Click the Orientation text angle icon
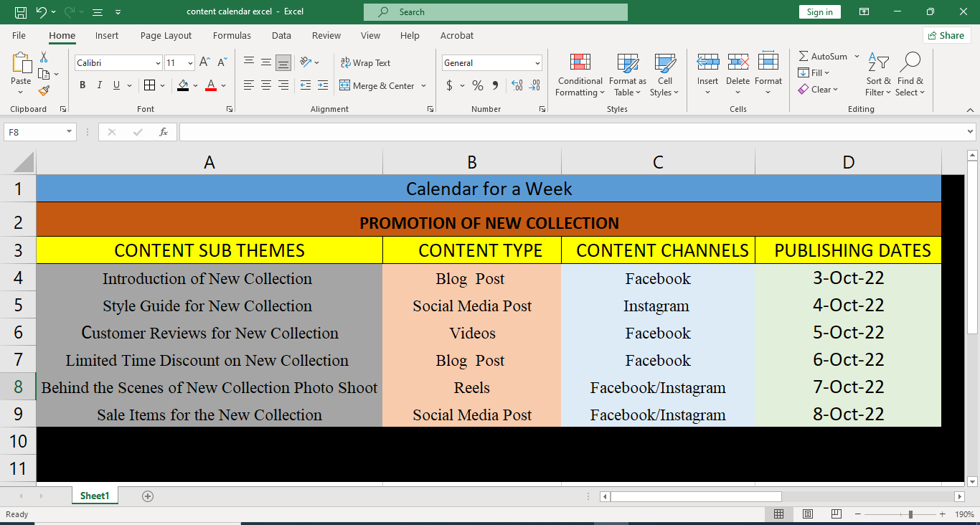This screenshot has height=525, width=980. point(306,62)
